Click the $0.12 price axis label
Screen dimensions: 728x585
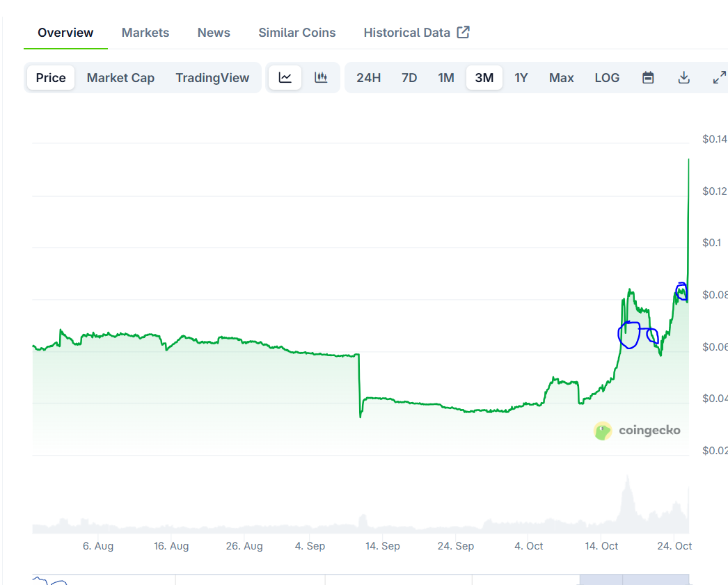click(x=715, y=191)
